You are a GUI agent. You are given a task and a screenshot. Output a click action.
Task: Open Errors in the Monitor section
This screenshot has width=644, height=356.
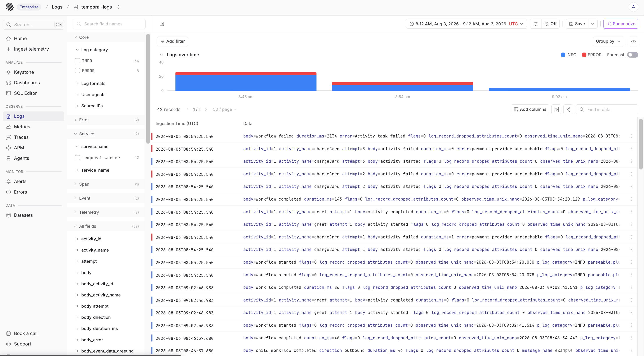(34, 192)
